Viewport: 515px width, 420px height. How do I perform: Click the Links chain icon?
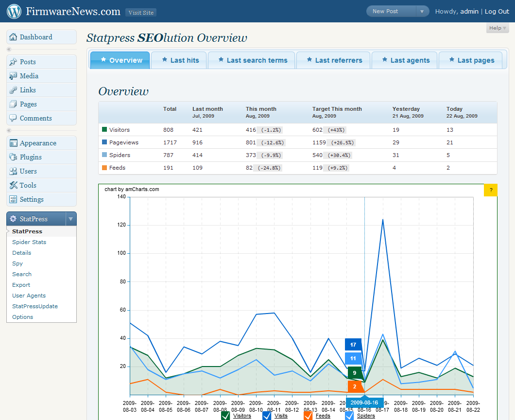pyautogui.click(x=13, y=90)
